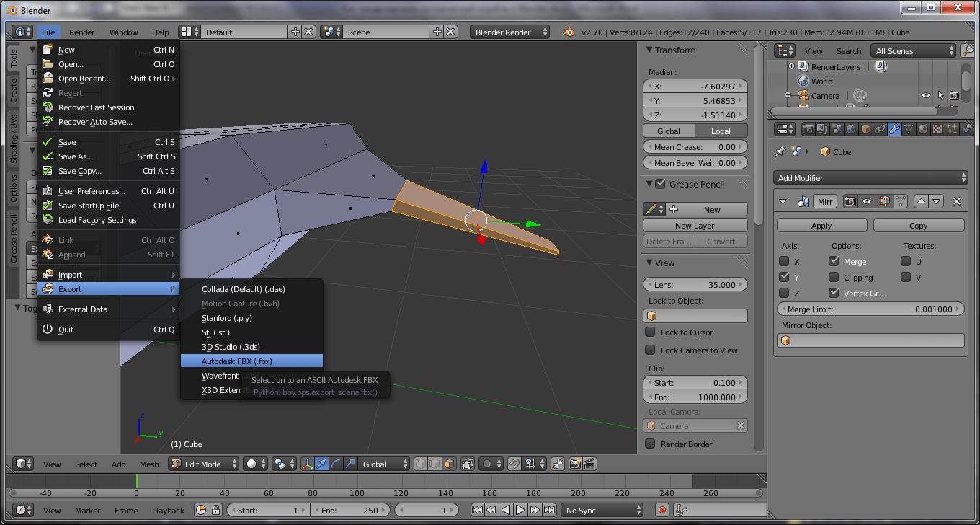Viewport: 980px width, 525px height.
Task: Open User Preferences... menu entry
Action: click(x=108, y=190)
